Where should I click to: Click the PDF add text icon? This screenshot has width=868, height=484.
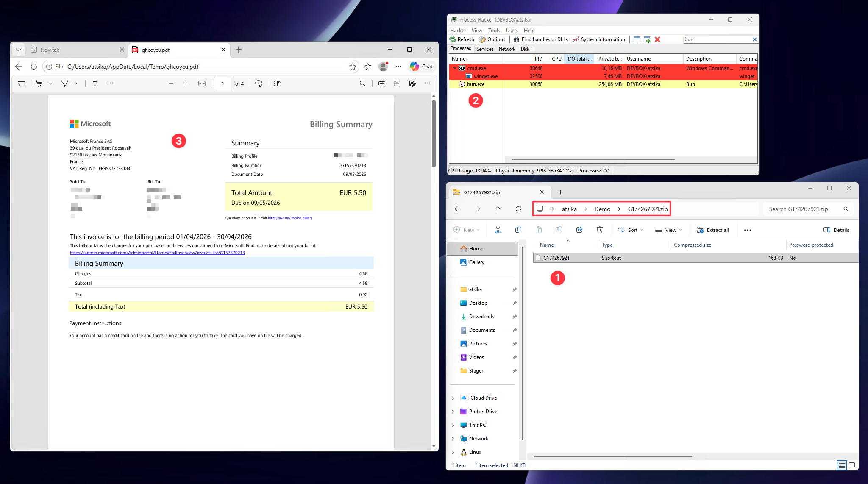[95, 83]
